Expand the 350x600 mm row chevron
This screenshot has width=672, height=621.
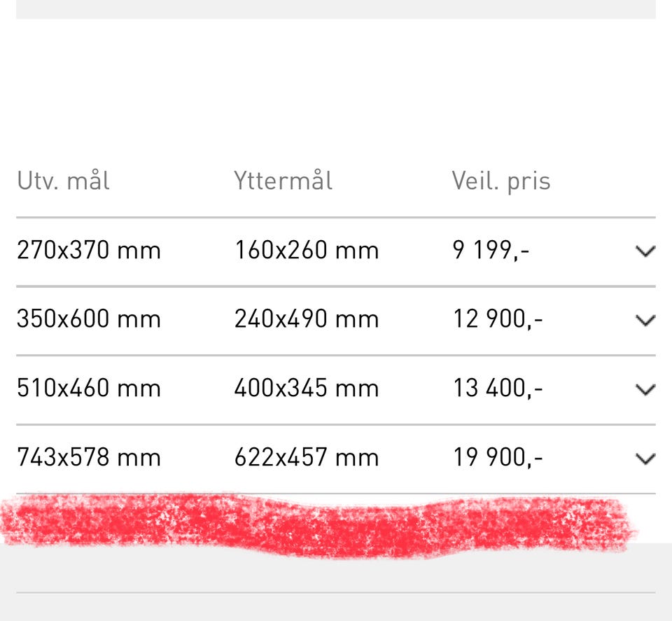645,320
